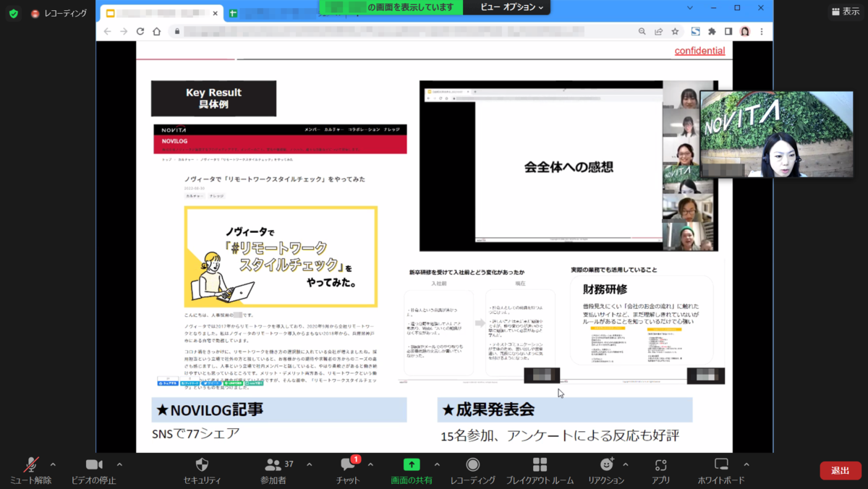Click Chrome forward arrow
The image size is (868, 489).
pos(124,31)
